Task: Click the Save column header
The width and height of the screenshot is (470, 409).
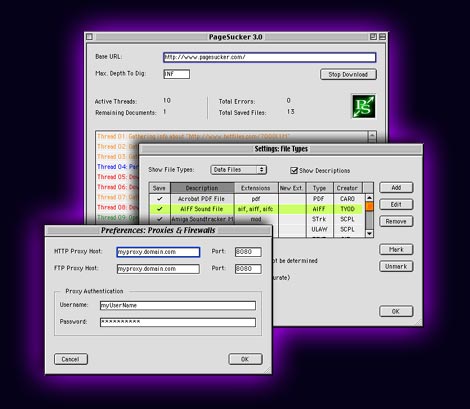Action: click(159, 188)
